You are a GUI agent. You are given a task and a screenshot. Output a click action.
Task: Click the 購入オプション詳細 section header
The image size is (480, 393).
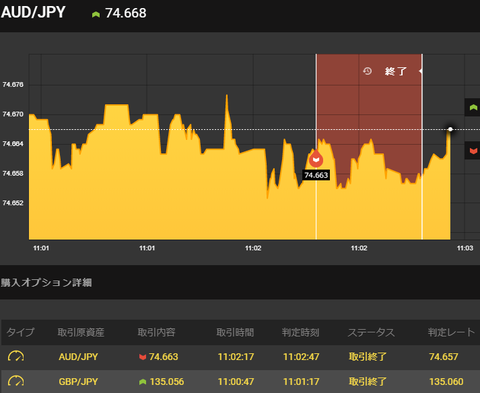point(46,283)
